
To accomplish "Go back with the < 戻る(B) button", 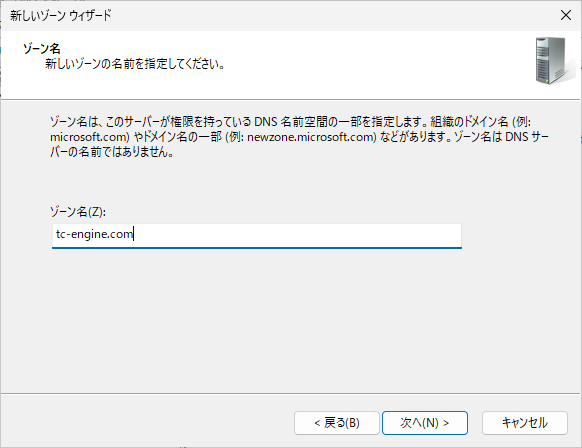I will click(x=337, y=422).
